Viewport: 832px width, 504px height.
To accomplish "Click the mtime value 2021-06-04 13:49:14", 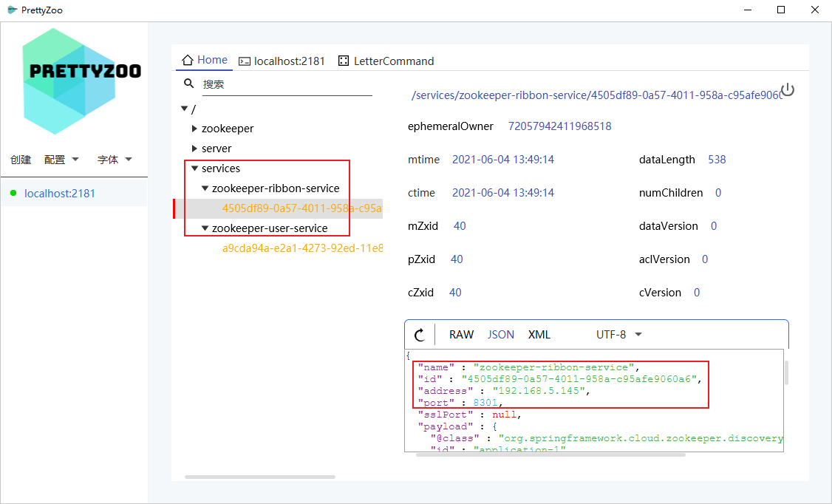I will [503, 160].
